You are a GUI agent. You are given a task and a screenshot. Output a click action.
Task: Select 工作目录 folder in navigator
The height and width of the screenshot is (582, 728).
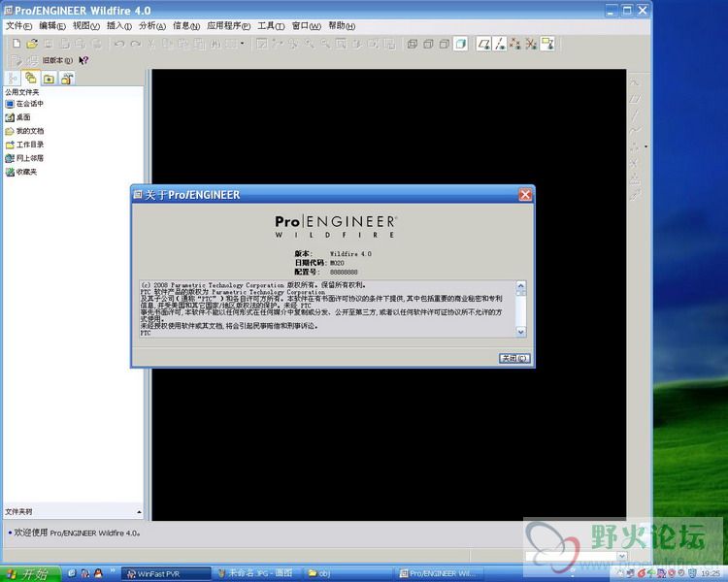click(x=24, y=145)
